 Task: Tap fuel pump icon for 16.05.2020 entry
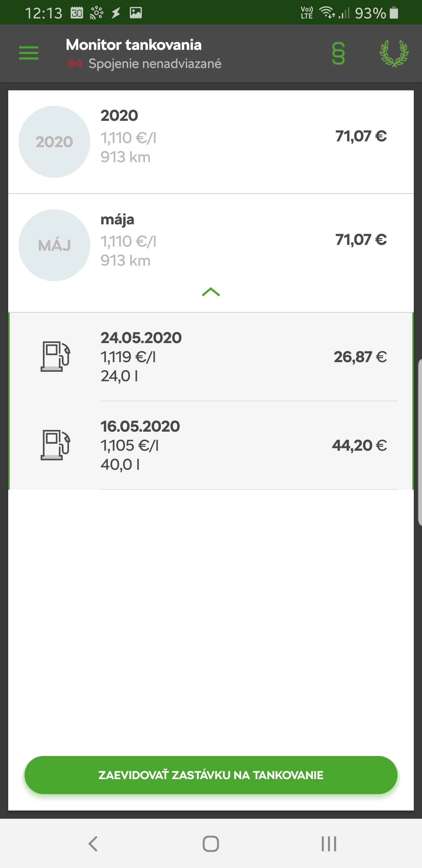(x=55, y=445)
